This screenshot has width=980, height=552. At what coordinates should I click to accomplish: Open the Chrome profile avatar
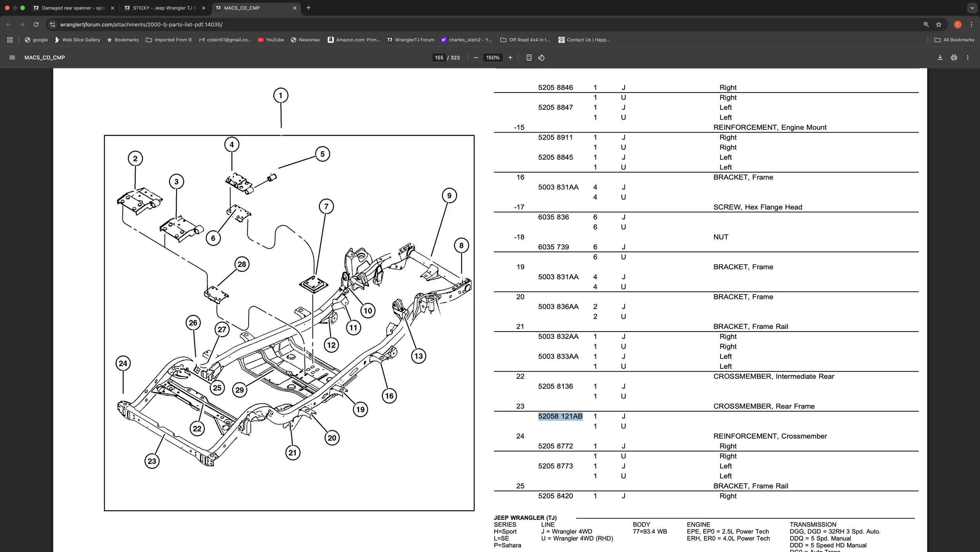958,24
